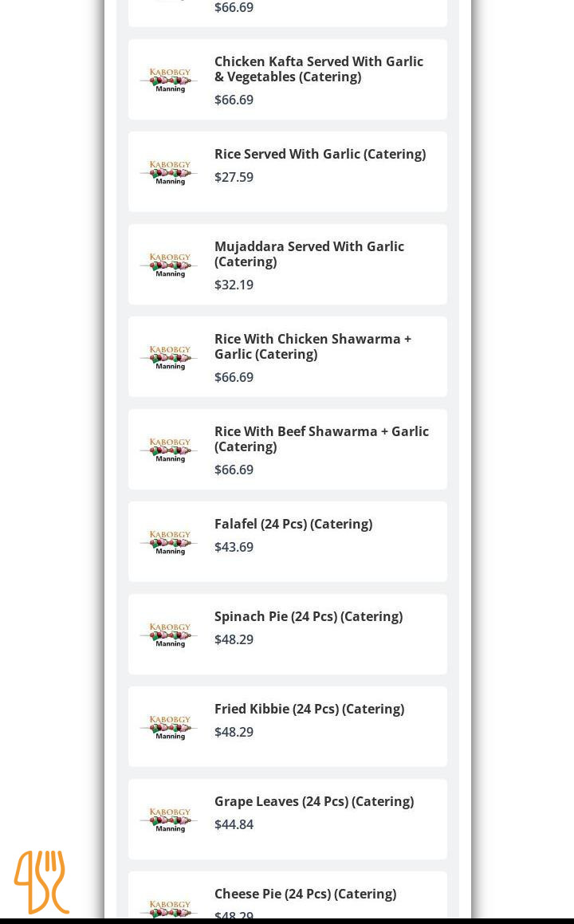Open Grape Leaves (24 Pcs) item

(314, 801)
